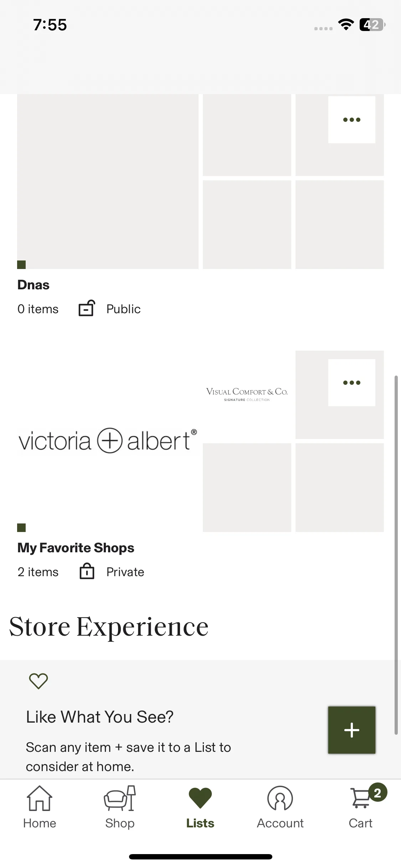Open the three-dot menu for Dnas list
Image resolution: width=401 pixels, height=868 pixels.
(351, 120)
